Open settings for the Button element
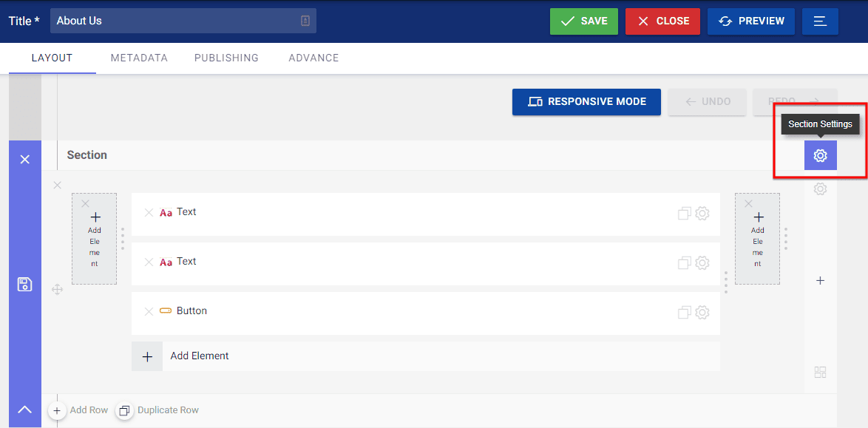The width and height of the screenshot is (868, 428). point(702,313)
